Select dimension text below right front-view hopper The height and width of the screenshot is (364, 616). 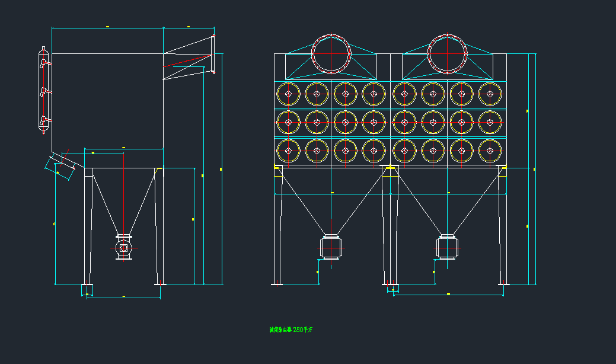[448, 293]
